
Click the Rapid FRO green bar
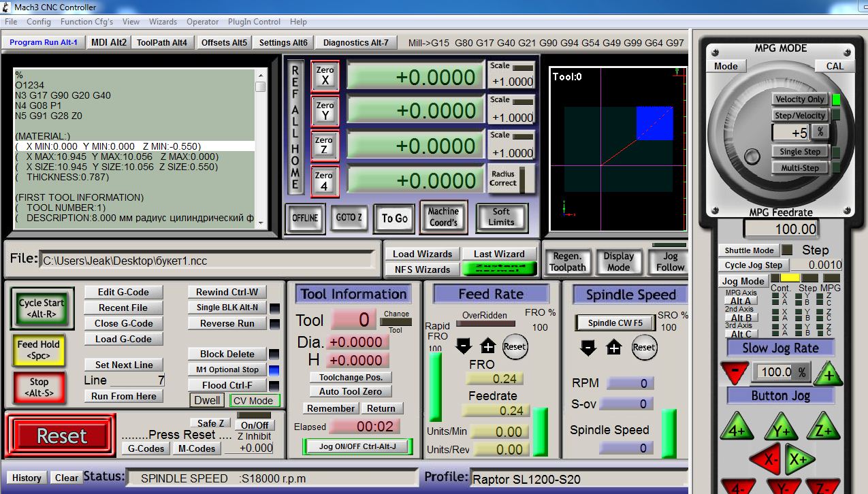click(x=434, y=387)
